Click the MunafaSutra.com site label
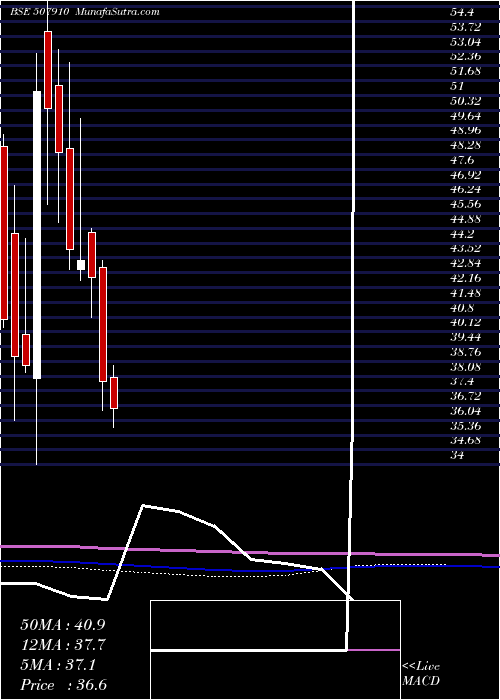This screenshot has height=700, width=500. click(x=117, y=12)
